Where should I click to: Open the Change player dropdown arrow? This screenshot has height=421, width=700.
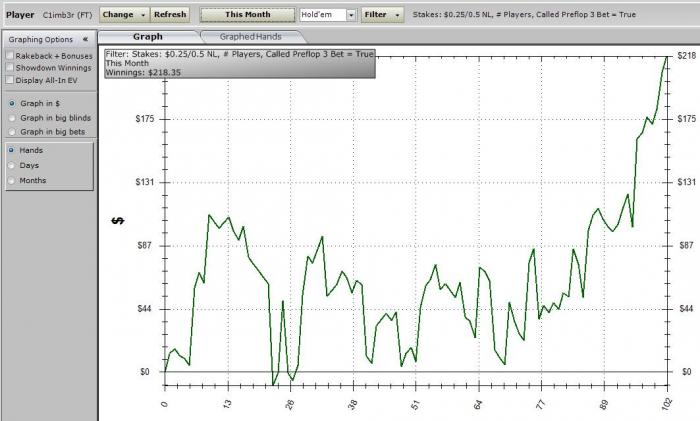point(143,15)
